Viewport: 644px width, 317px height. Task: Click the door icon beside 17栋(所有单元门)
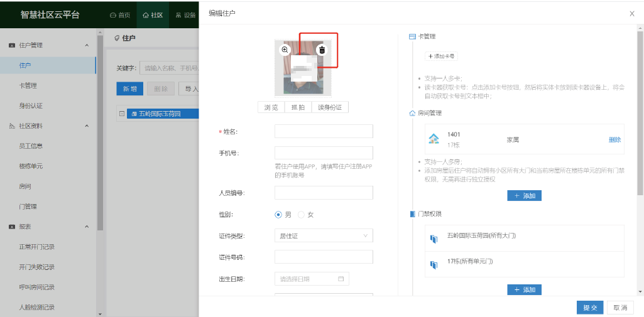(433, 264)
